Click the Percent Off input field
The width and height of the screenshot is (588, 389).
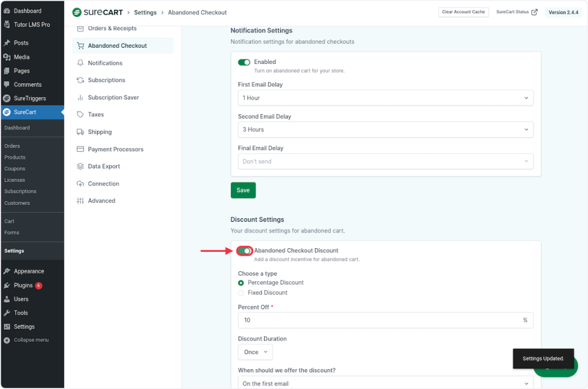coord(379,320)
